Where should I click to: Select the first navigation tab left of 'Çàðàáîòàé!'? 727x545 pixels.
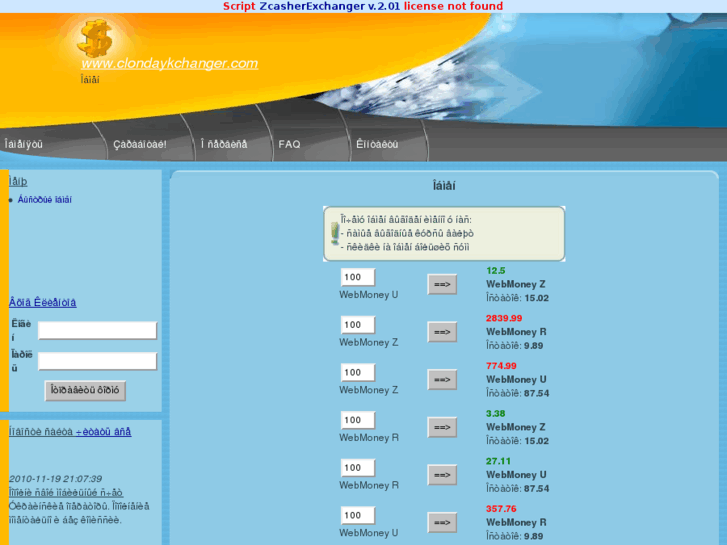click(24, 144)
